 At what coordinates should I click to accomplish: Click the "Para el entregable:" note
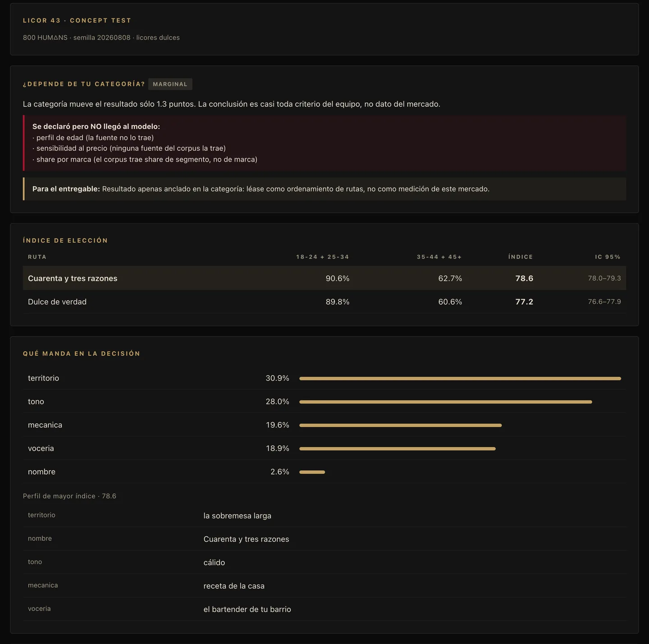pyautogui.click(x=324, y=189)
